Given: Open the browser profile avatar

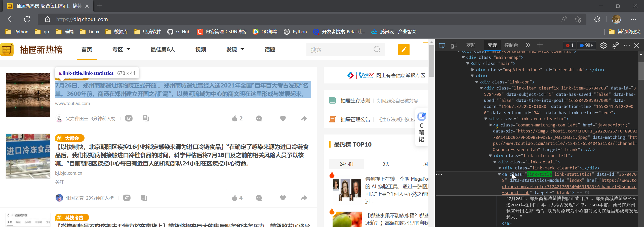Looking at the screenshot, I should point(616,19).
